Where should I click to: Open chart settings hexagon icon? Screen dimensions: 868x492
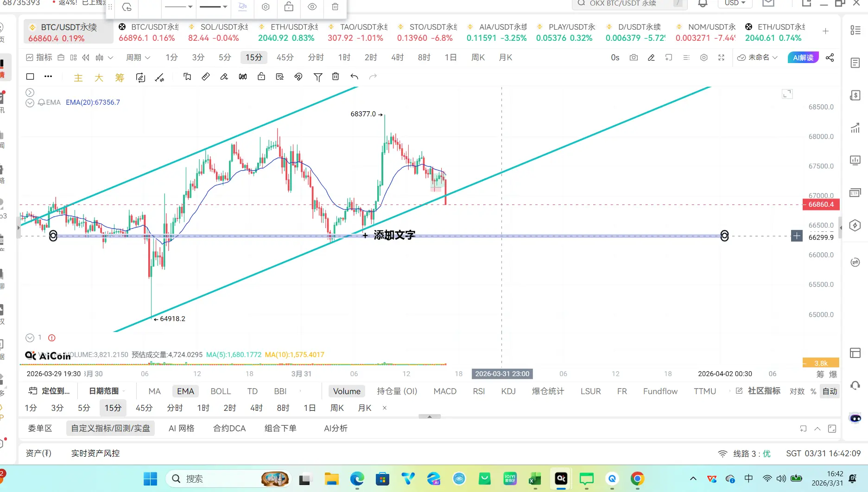tap(704, 58)
